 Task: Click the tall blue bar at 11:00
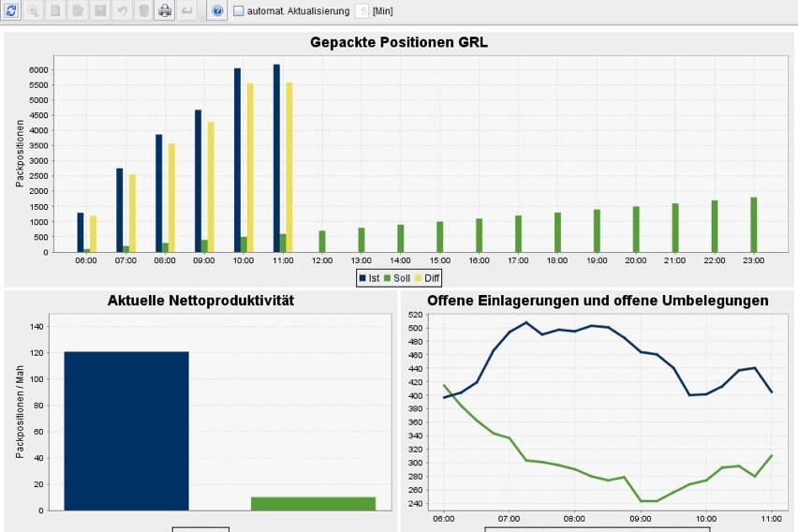point(276,157)
